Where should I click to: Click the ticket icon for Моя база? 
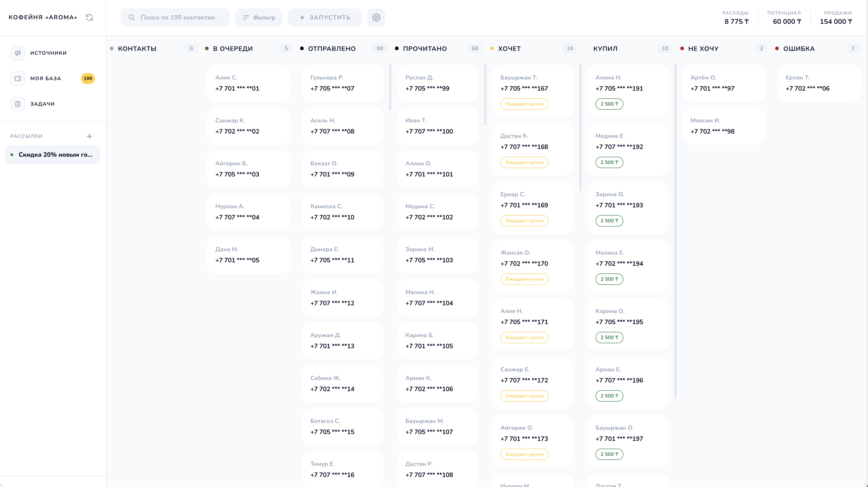[x=17, y=79]
